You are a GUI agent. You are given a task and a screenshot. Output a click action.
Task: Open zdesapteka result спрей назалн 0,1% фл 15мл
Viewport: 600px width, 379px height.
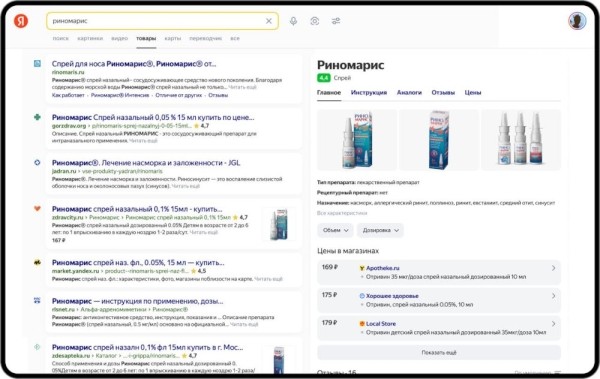pos(147,347)
